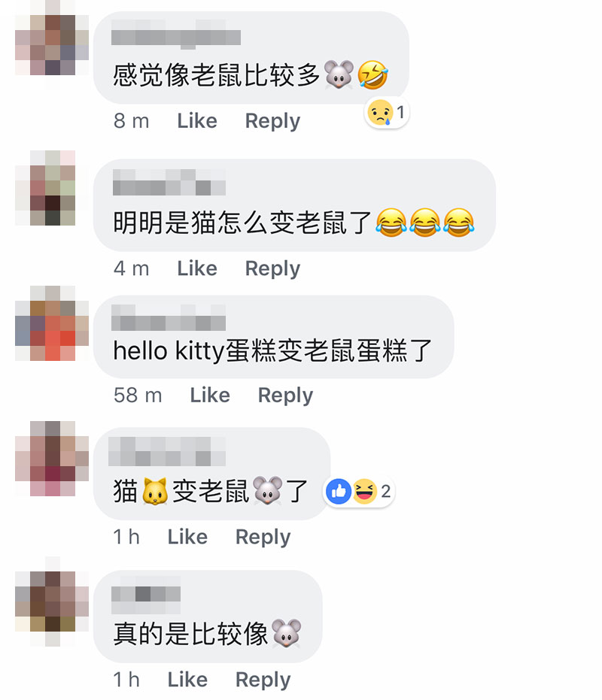The height and width of the screenshot is (700, 602).
Task: Click the 8 m timestamp on first comment
Action: (132, 121)
